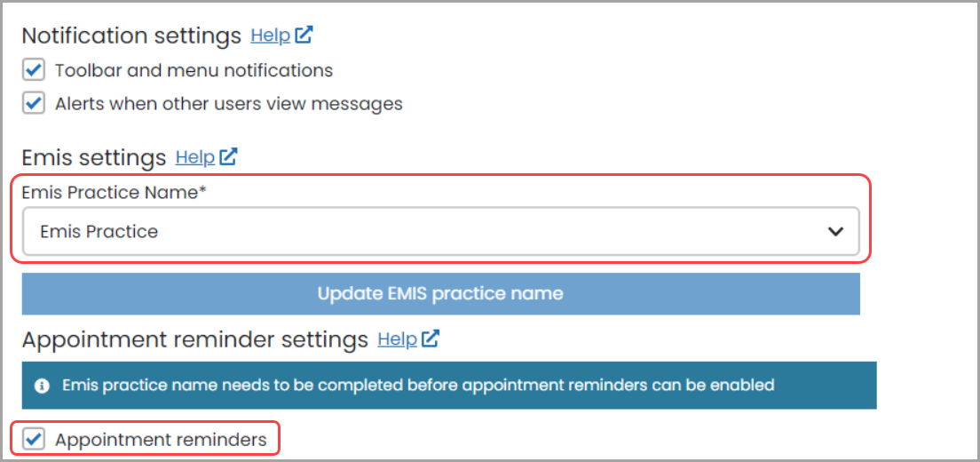
Task: Click the 'Toolbar and menu notifications' label text
Action: (194, 70)
